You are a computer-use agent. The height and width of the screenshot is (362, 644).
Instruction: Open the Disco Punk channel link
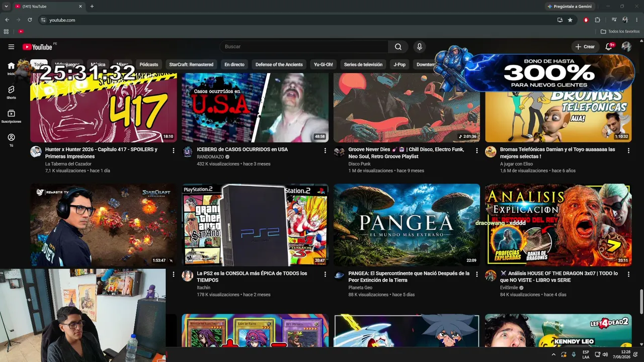coord(359,163)
